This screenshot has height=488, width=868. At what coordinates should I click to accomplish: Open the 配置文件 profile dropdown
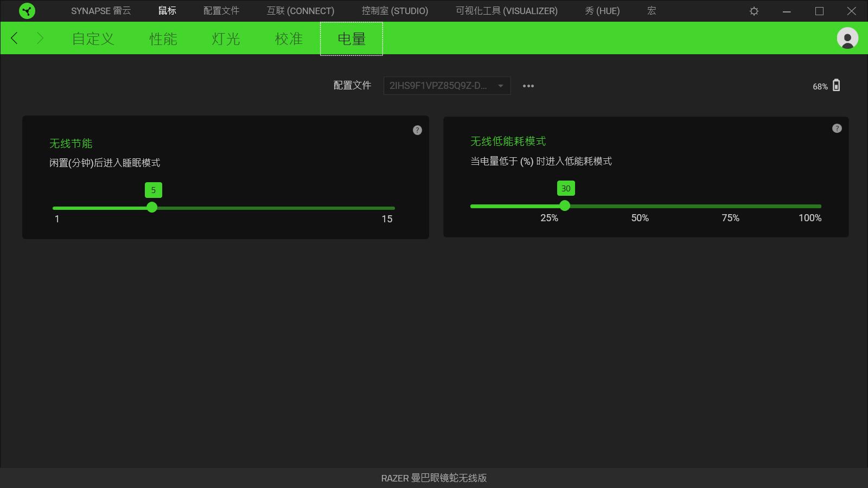coord(446,85)
